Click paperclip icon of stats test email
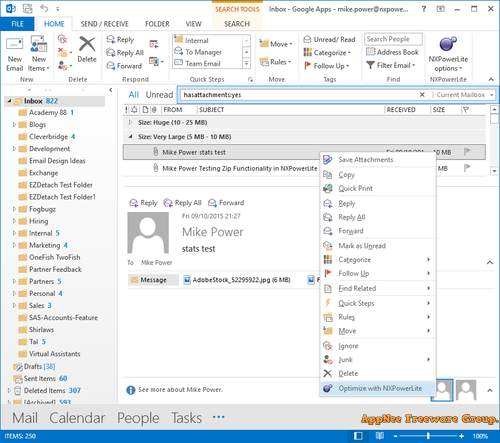Screen dimensions: 500x443 point(155,152)
